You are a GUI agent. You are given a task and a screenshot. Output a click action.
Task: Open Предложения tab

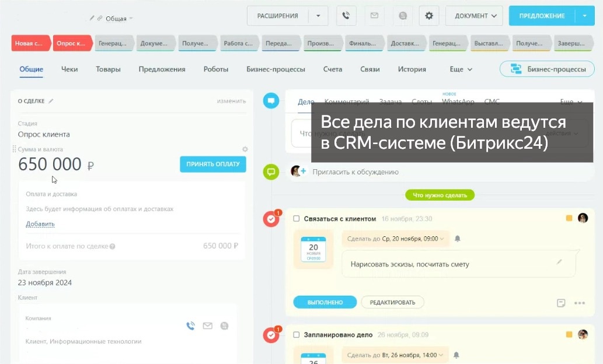point(162,69)
